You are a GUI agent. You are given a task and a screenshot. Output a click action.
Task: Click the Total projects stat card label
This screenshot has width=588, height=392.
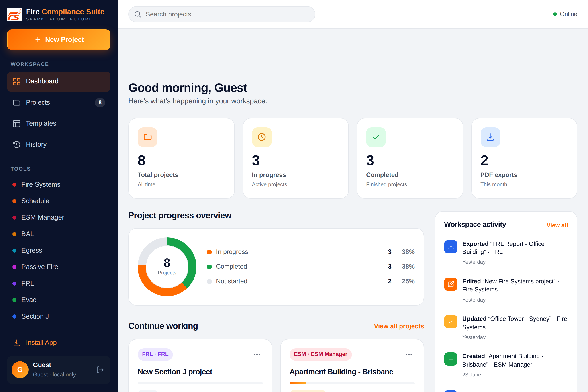click(158, 175)
